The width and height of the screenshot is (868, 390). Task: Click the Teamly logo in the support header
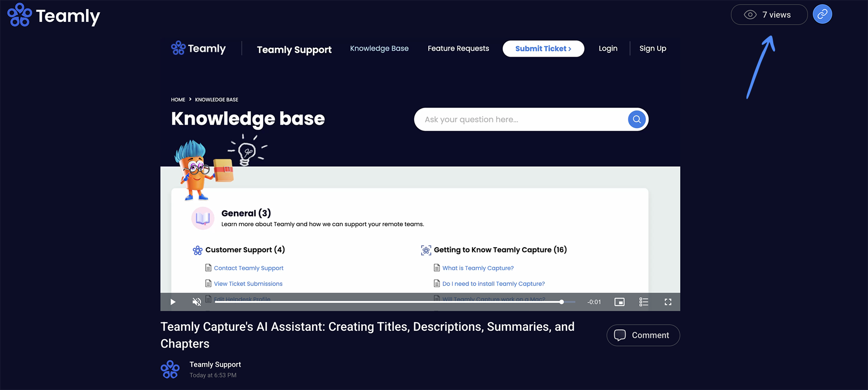pyautogui.click(x=198, y=48)
